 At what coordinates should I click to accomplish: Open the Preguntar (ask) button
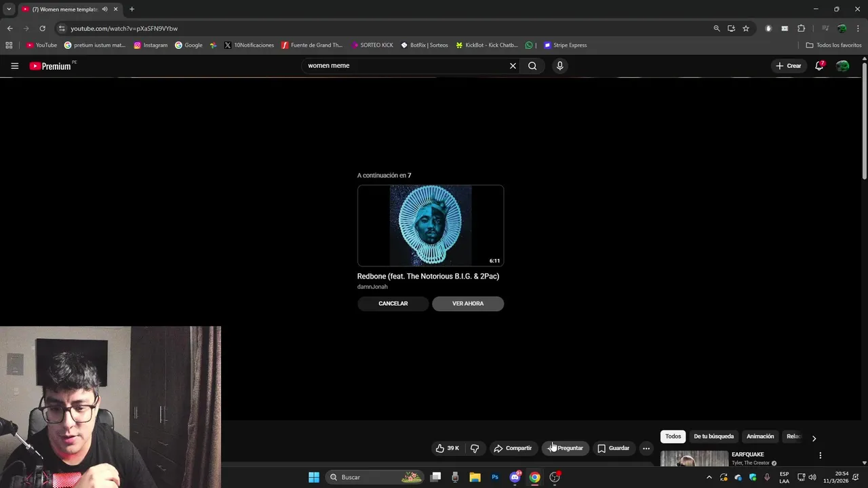tap(565, 448)
